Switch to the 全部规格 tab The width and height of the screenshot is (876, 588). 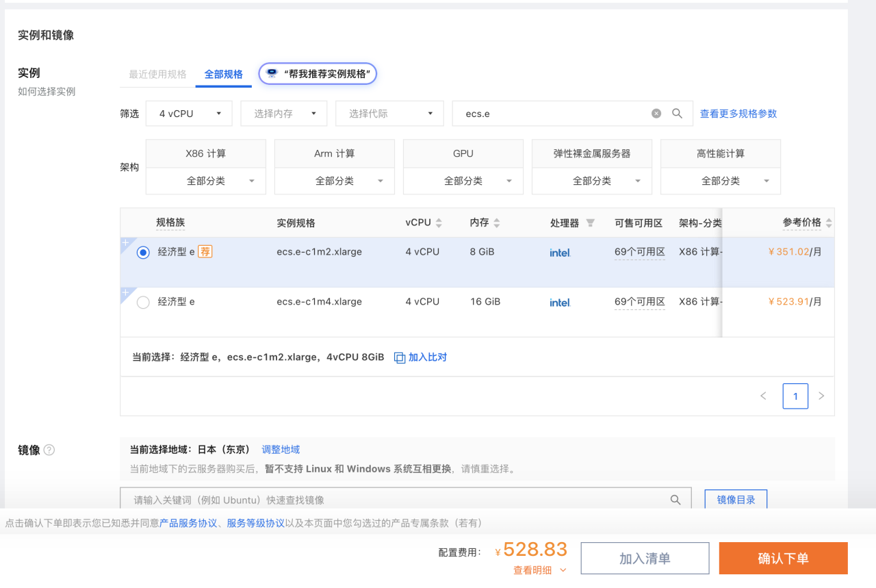click(x=223, y=75)
